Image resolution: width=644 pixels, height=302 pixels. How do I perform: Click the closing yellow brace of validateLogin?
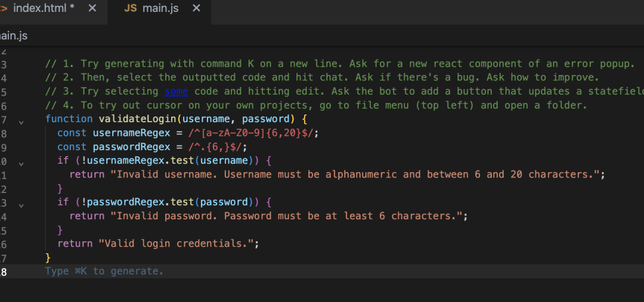click(x=48, y=258)
